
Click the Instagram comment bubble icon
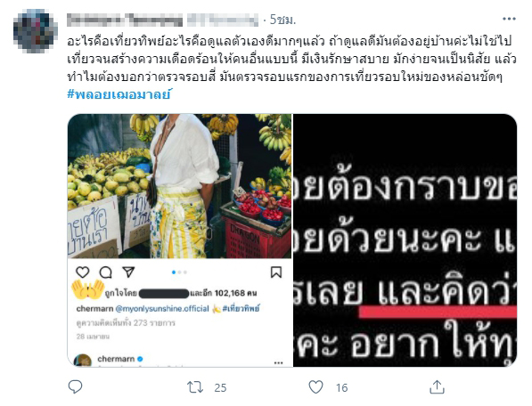pyautogui.click(x=105, y=272)
